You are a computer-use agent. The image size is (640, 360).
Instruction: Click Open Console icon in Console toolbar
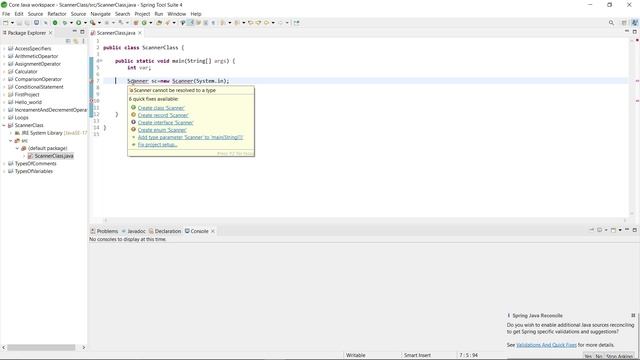click(x=613, y=230)
